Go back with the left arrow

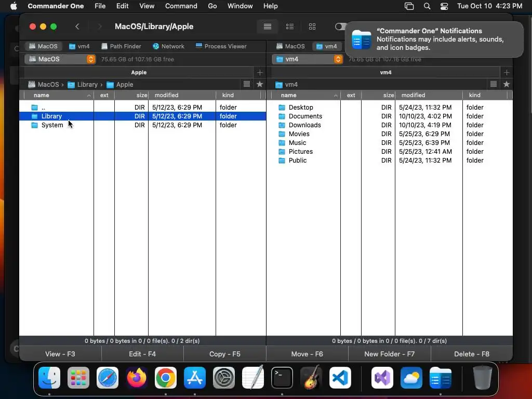pos(77,26)
